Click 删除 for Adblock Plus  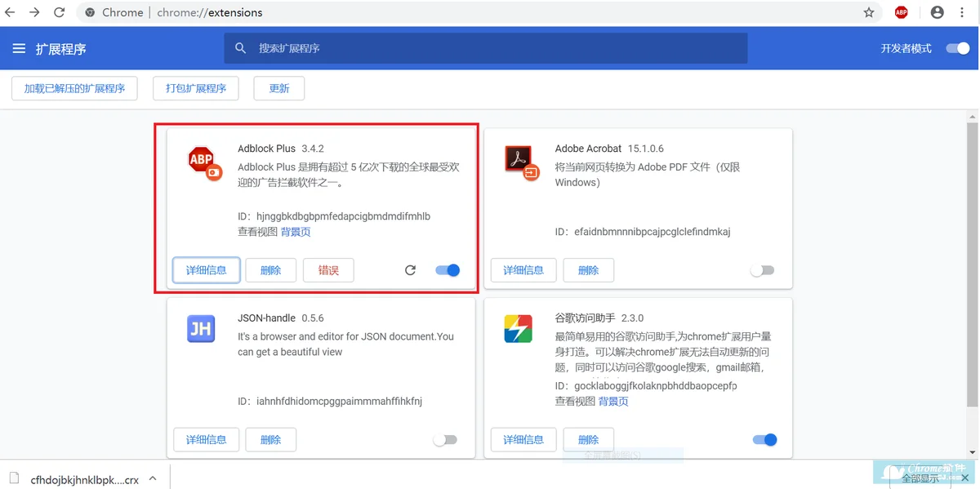(271, 270)
